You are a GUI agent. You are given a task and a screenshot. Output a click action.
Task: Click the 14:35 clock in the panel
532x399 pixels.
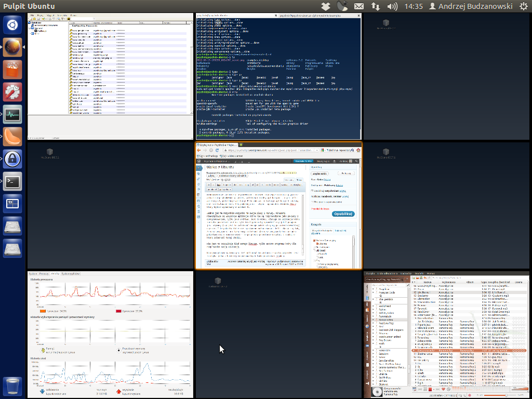point(413,6)
